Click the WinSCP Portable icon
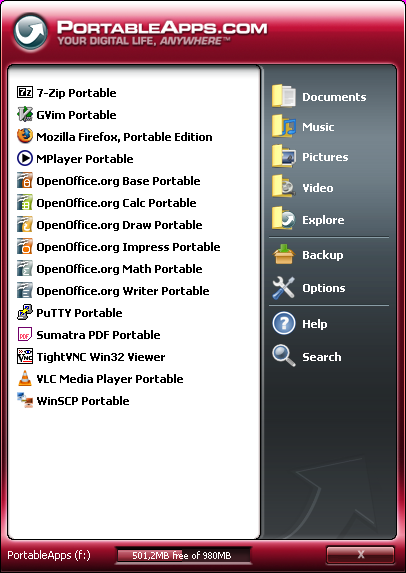406x573 pixels. point(25,400)
